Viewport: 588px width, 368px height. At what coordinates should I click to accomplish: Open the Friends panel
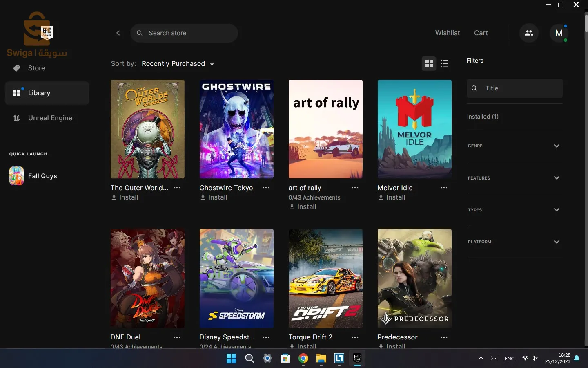[529, 33]
